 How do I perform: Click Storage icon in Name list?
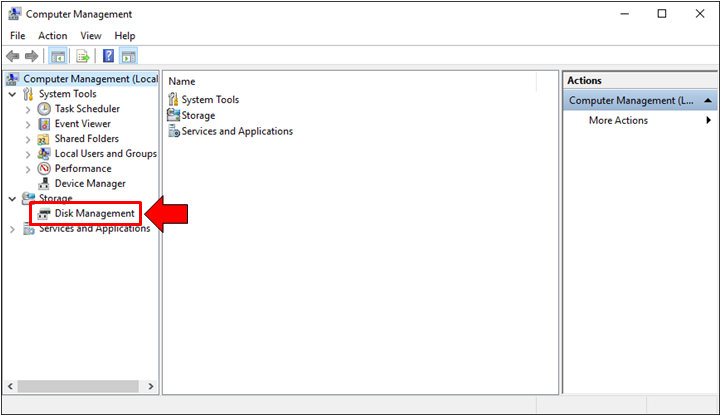[173, 114]
